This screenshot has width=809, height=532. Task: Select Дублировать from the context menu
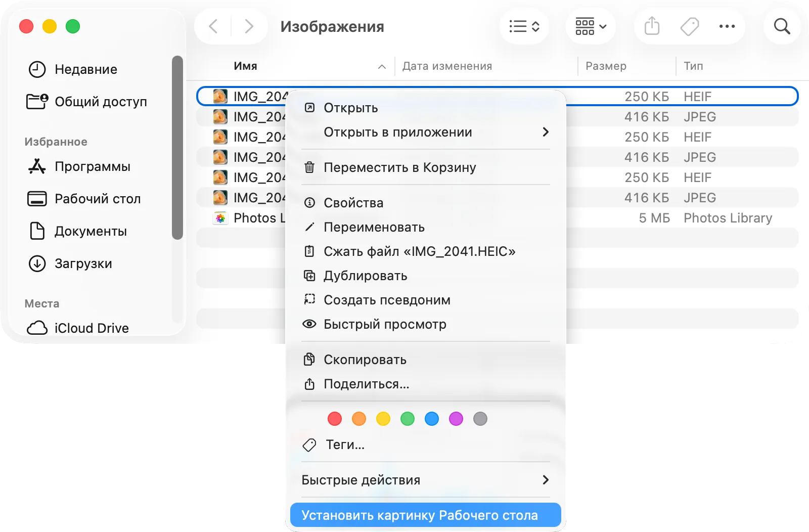click(425, 276)
